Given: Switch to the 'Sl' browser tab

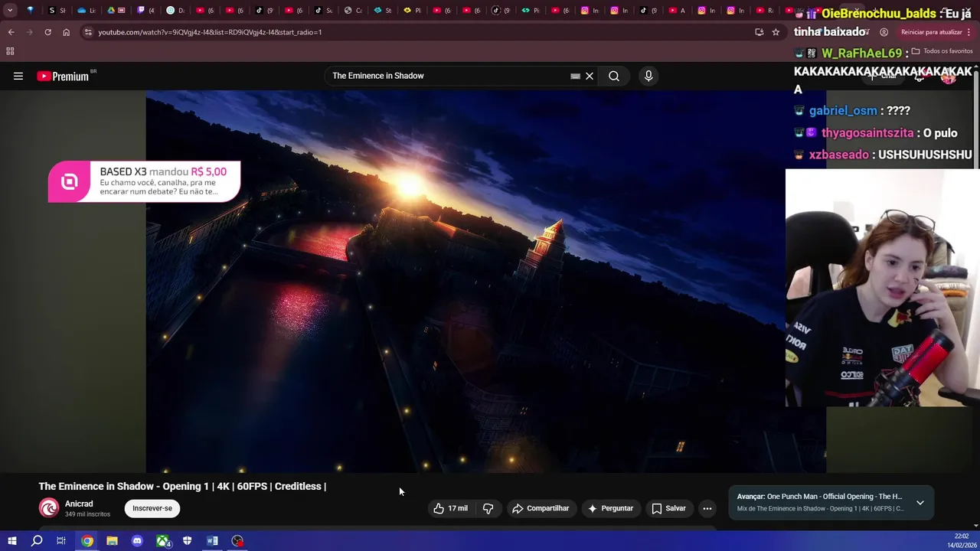Looking at the screenshot, I should click(x=57, y=11).
